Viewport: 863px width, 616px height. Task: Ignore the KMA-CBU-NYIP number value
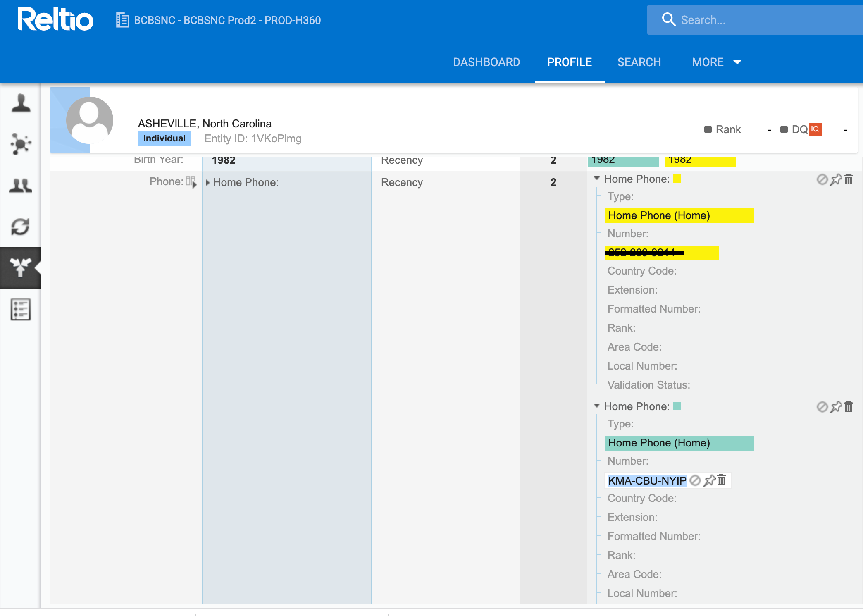695,480
